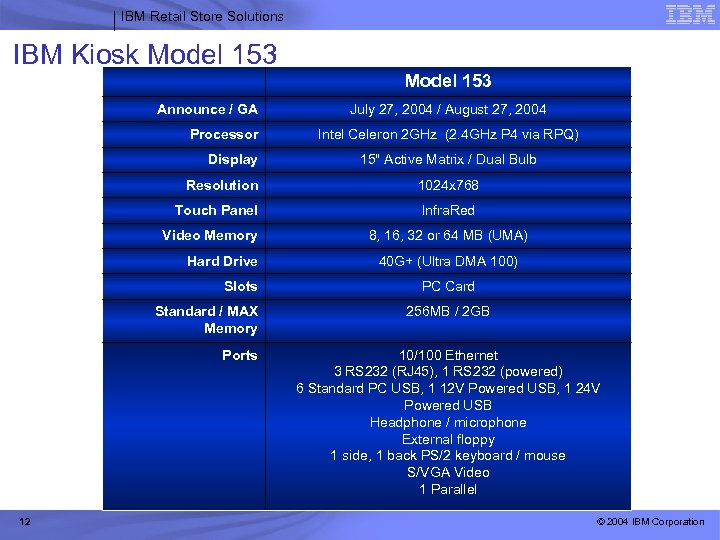Click the Model 153 column header
Screen dimensions: 720x540
click(x=448, y=81)
